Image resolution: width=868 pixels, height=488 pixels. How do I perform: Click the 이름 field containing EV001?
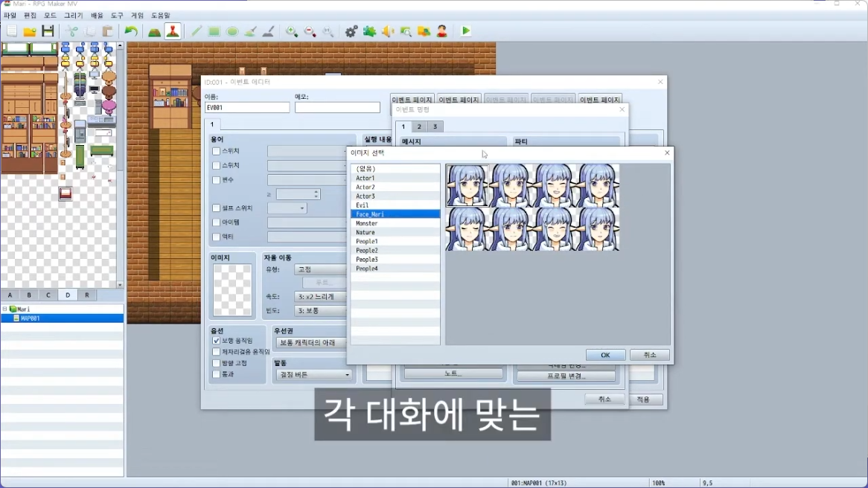tap(247, 107)
